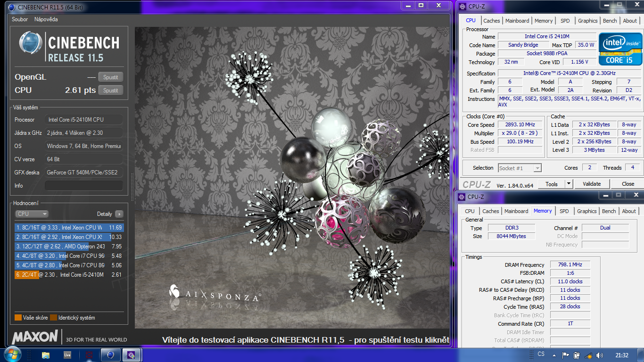Open About tab in CPU-Z processor window

point(630,21)
